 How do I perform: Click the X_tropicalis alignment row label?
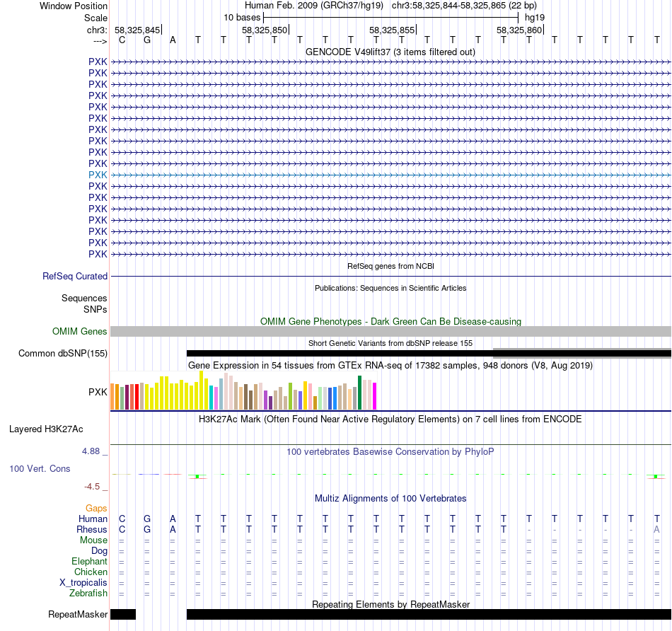pos(83,583)
